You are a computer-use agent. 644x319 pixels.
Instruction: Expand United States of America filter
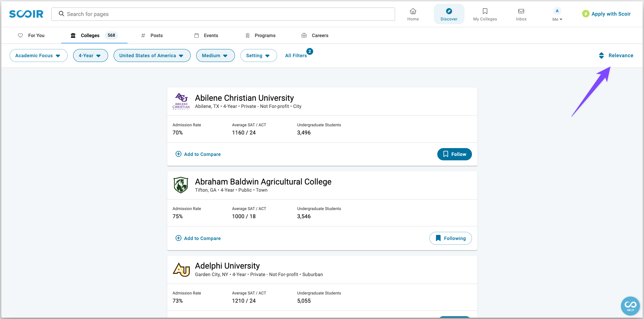pos(152,55)
